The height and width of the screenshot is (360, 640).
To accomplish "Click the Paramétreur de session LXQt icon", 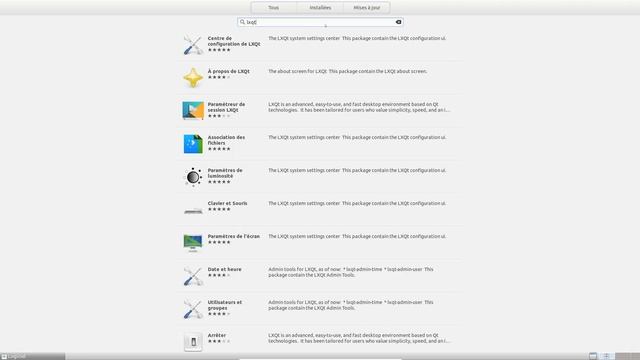I will click(x=193, y=111).
